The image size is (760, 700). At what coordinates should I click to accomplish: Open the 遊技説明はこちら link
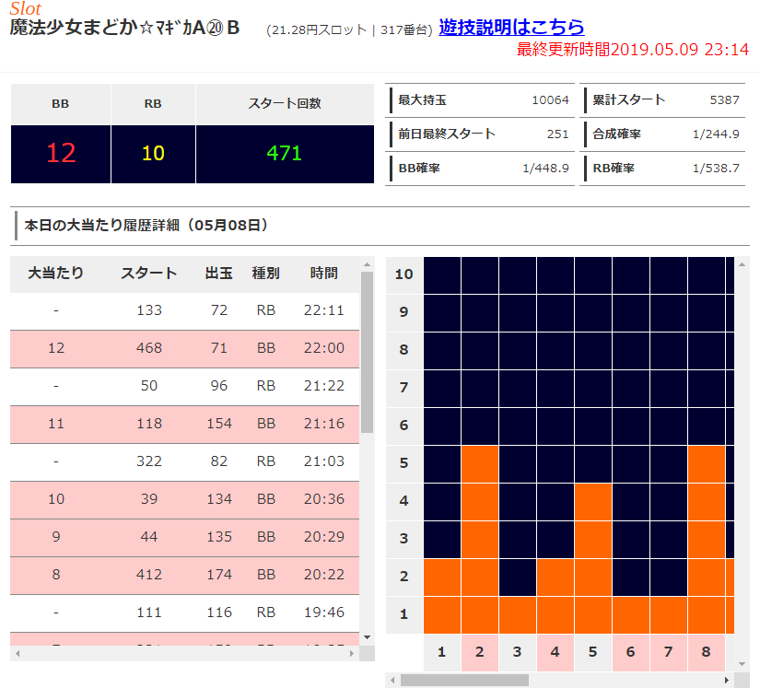point(511,27)
